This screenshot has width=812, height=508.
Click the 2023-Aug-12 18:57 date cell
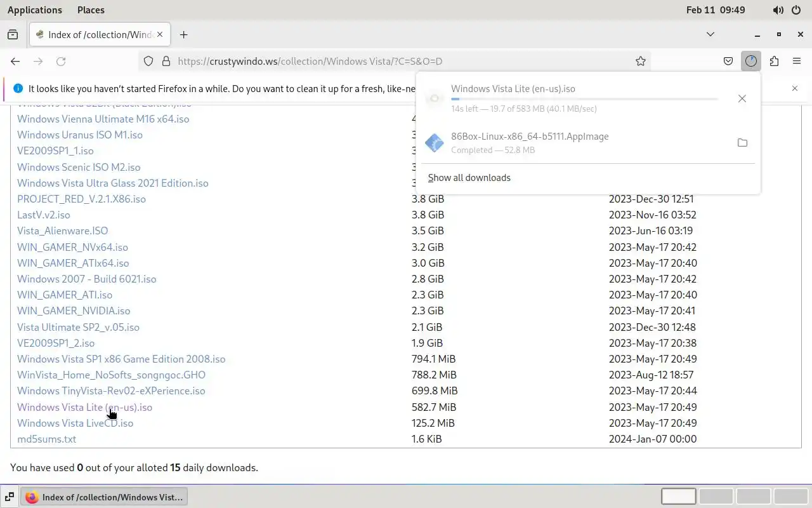[651, 375]
